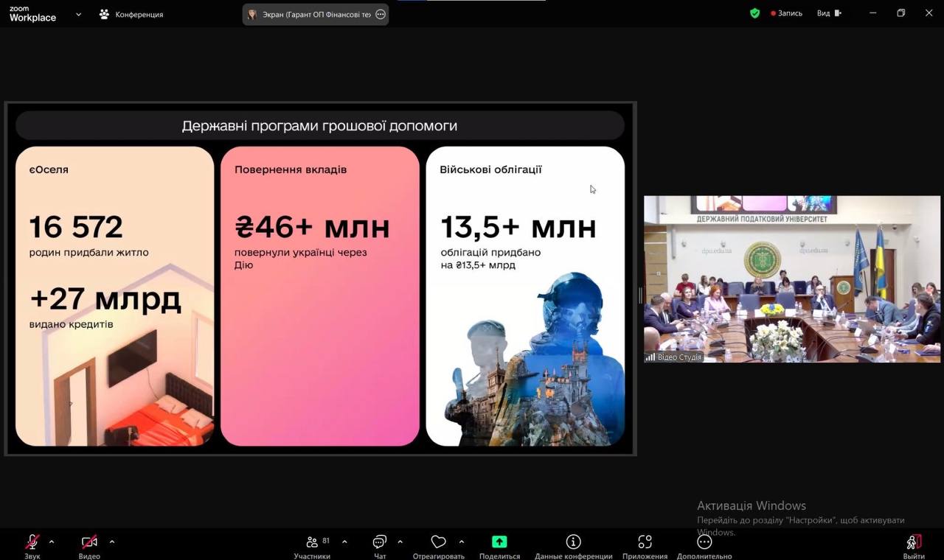Expand video options arrow next to Видео

click(112, 542)
